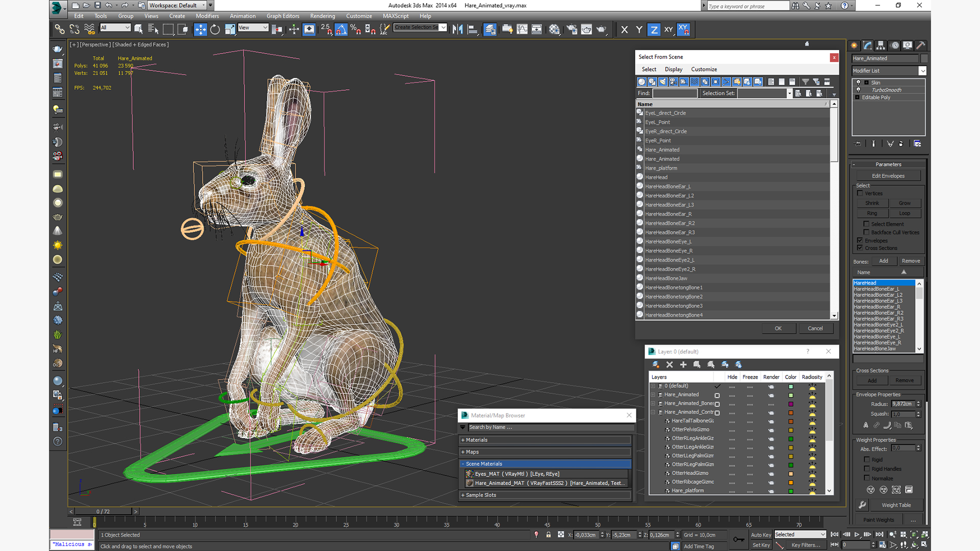This screenshot has height=551, width=980.
Task: Toggle the Angle Snap icon
Action: 341,30
